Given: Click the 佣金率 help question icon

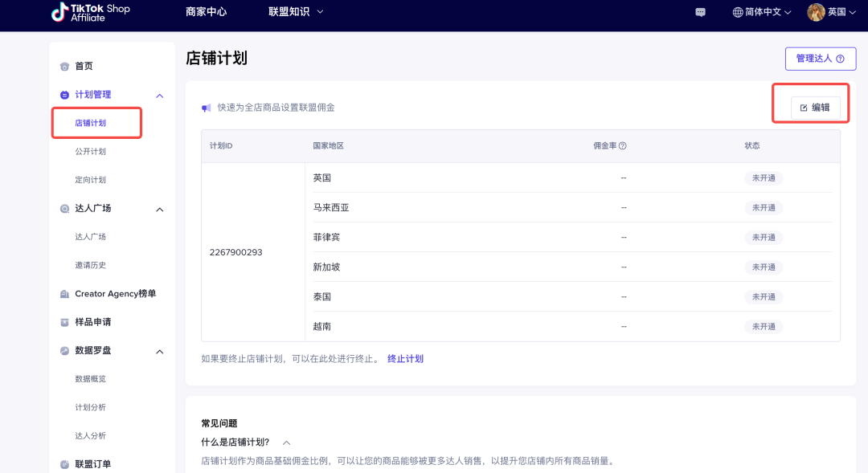Looking at the screenshot, I should click(622, 146).
